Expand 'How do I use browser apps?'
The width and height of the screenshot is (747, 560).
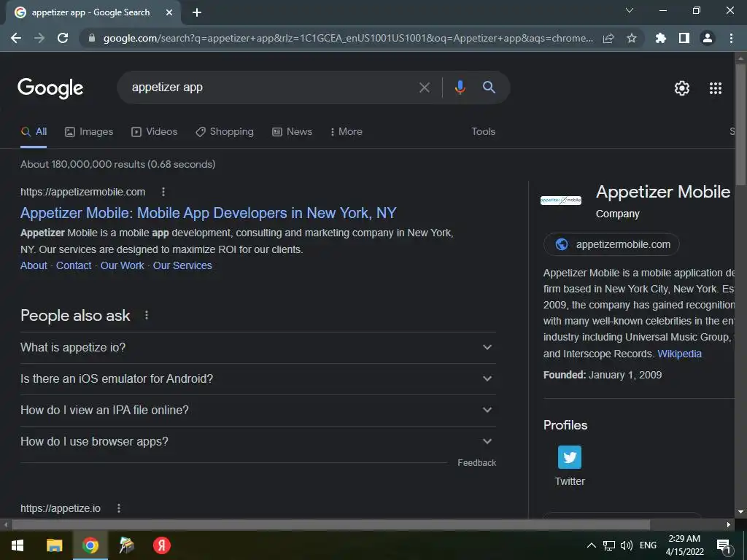(x=258, y=442)
